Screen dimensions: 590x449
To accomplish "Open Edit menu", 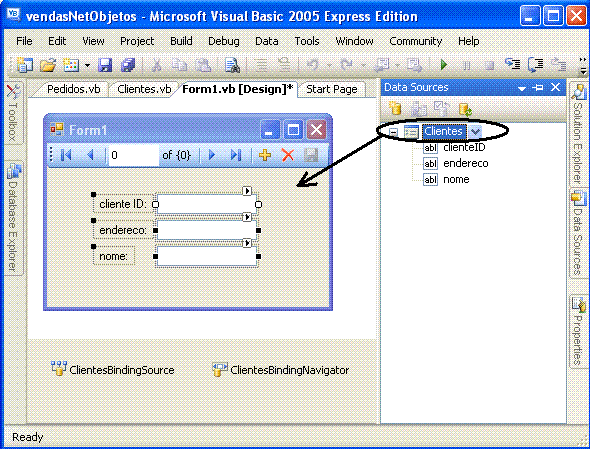I will tap(57, 41).
